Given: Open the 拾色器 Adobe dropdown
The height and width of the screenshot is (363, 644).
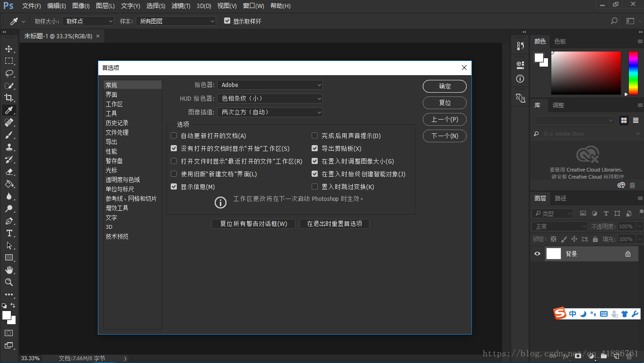Looking at the screenshot, I should click(x=270, y=85).
